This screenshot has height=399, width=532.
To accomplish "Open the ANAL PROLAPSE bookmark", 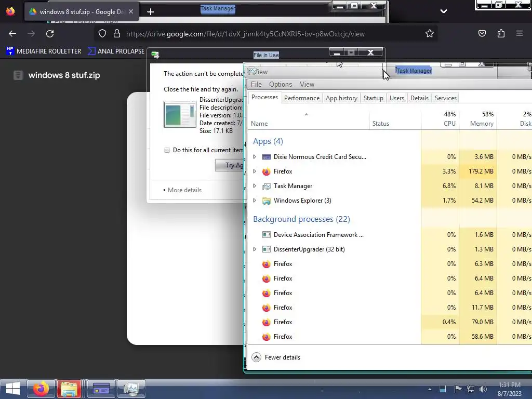I will pos(116,51).
